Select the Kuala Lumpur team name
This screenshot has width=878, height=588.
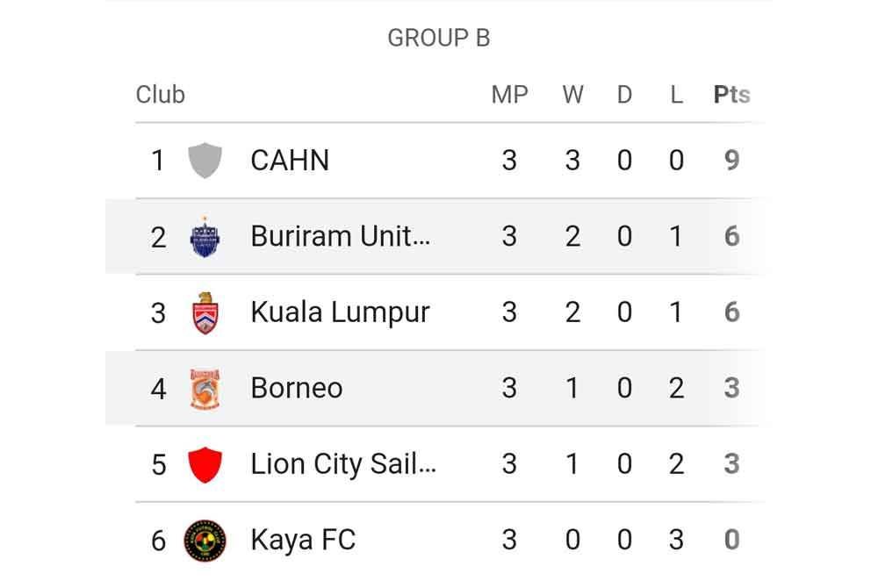click(x=340, y=313)
